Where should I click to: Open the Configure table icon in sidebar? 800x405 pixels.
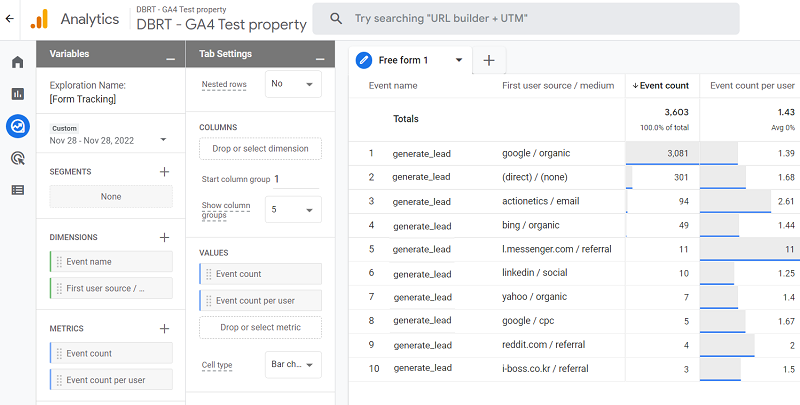(17, 189)
